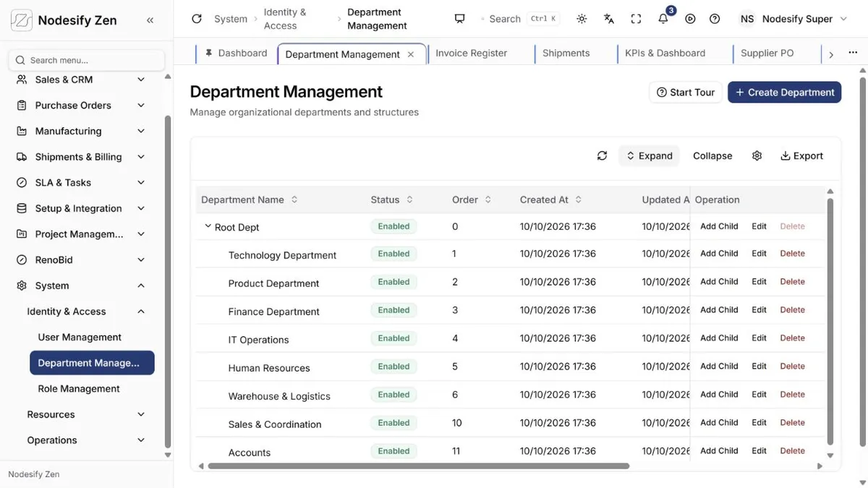Click the Setup & Integration database icon
The height and width of the screenshot is (488, 868).
coord(22,208)
